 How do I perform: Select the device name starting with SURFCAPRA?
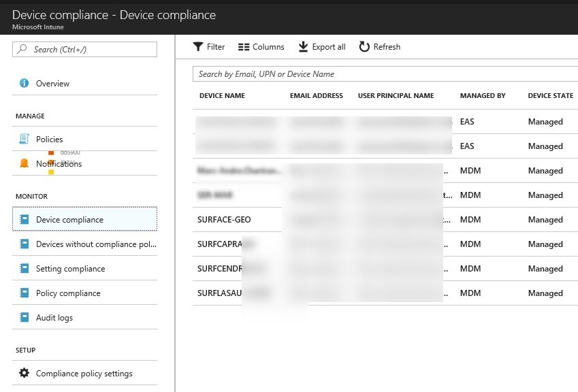point(220,244)
